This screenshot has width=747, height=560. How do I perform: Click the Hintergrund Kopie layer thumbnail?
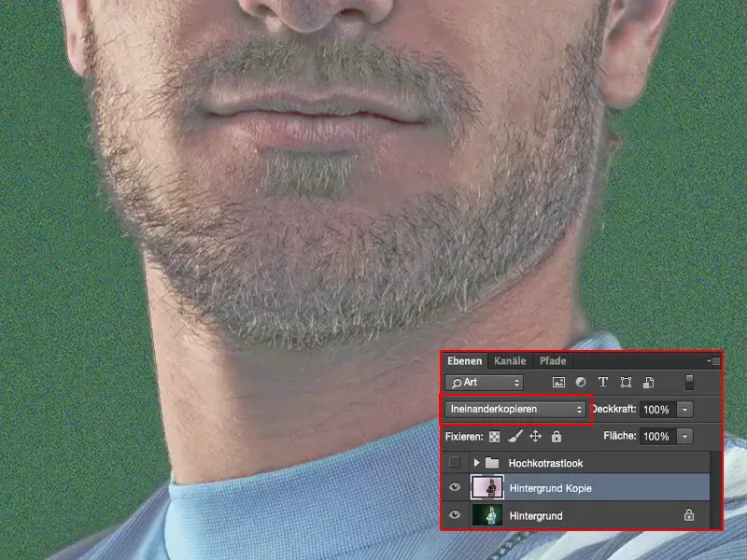point(486,487)
